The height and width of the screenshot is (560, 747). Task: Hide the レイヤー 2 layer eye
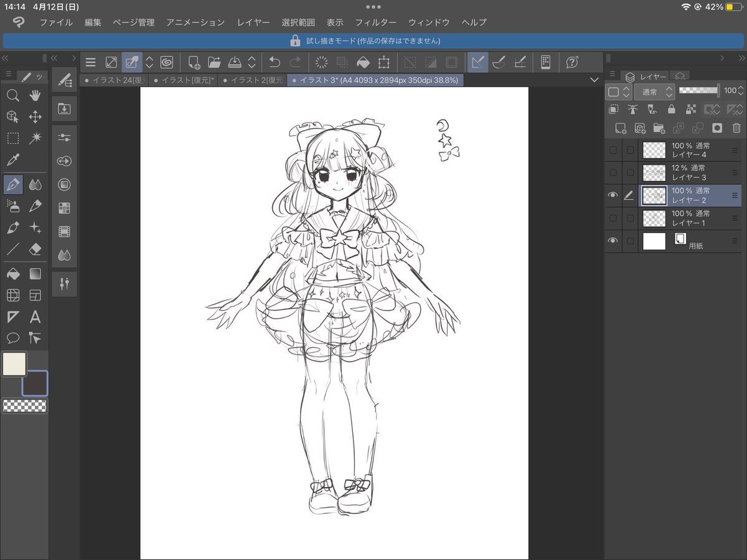[x=613, y=195]
